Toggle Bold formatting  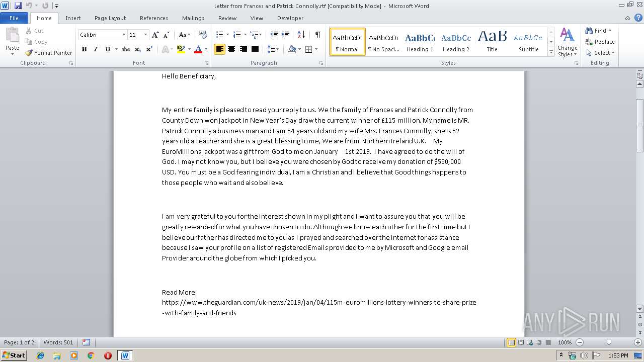click(84, 49)
